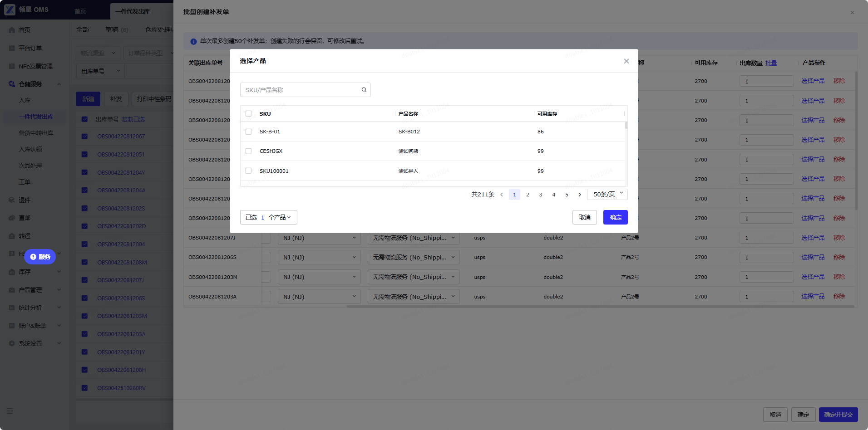Click 取消 in the product dialog
Viewport: 868px width, 430px height.
pyautogui.click(x=585, y=217)
